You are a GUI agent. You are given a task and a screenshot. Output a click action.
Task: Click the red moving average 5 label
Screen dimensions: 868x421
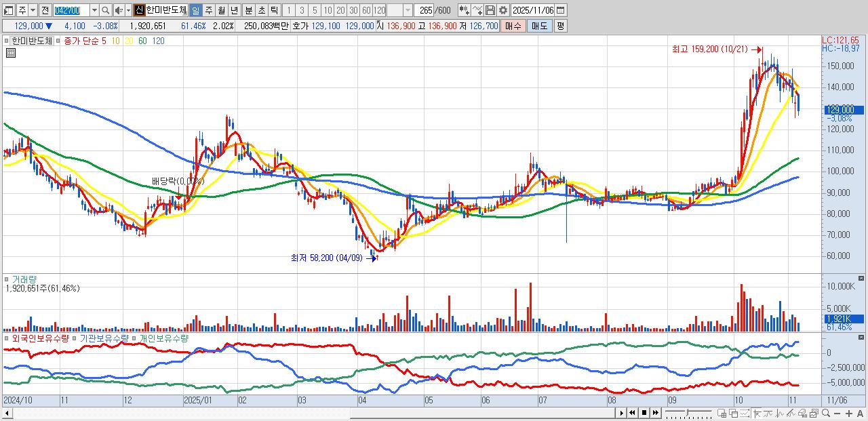(x=104, y=41)
